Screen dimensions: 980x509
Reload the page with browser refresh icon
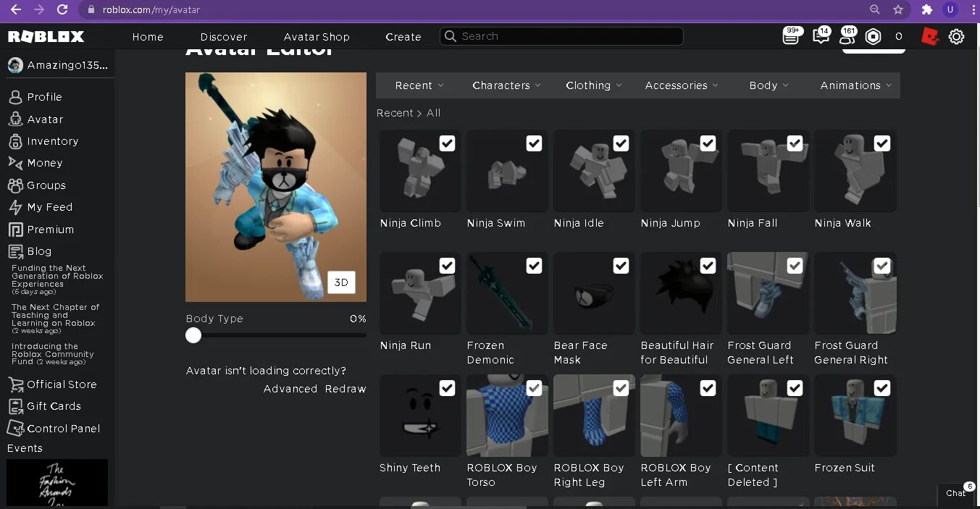click(x=62, y=9)
